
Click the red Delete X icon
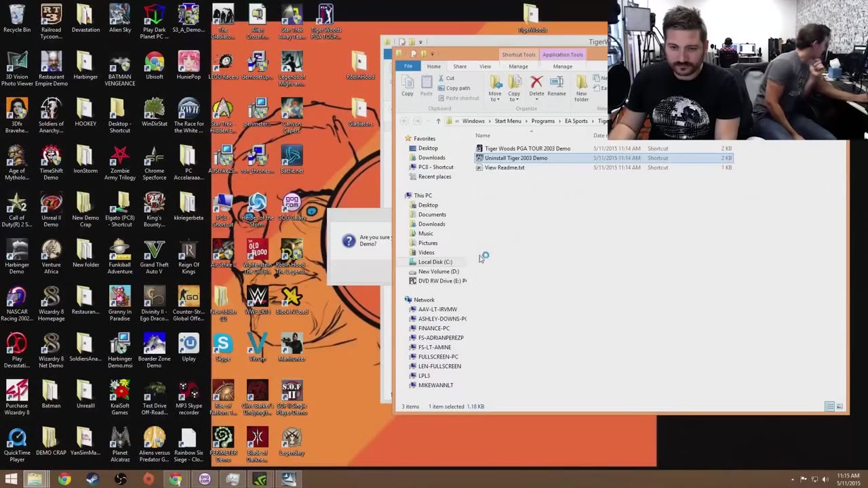(x=536, y=83)
